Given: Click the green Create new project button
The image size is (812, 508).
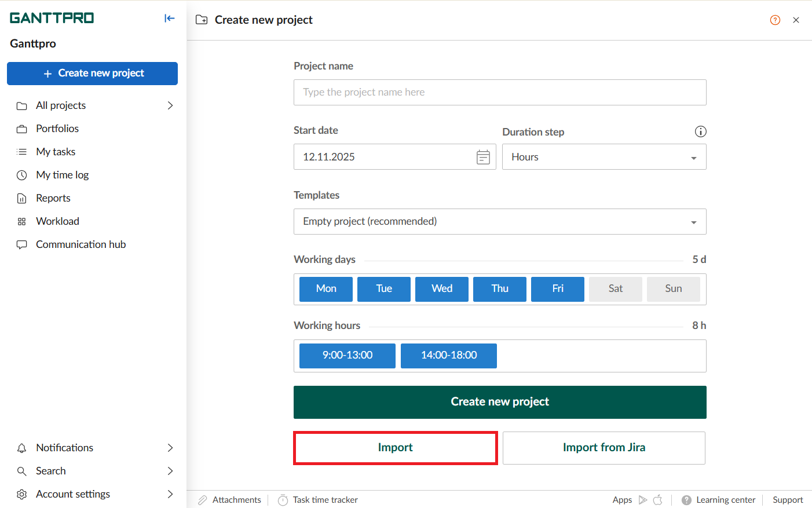Looking at the screenshot, I should pos(499,402).
